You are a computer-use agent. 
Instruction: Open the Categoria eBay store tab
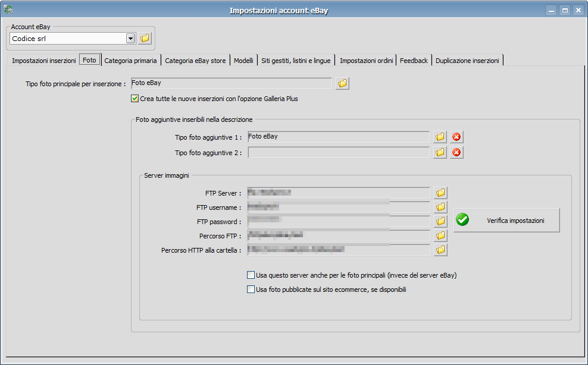click(x=195, y=60)
